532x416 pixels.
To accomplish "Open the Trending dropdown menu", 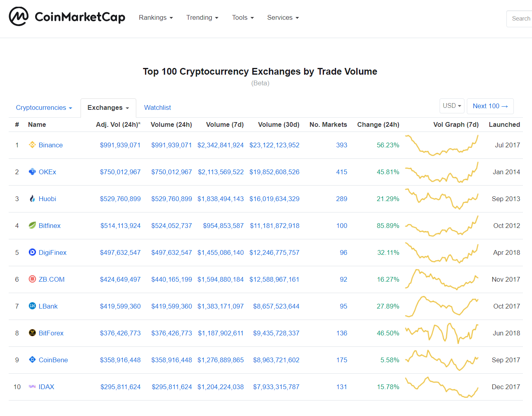I will coord(202,18).
